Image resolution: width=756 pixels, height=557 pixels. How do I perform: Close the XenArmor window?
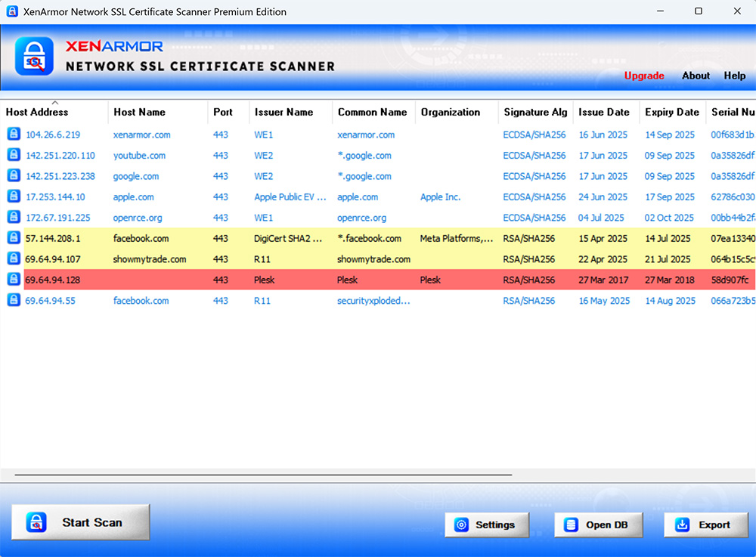click(x=737, y=11)
